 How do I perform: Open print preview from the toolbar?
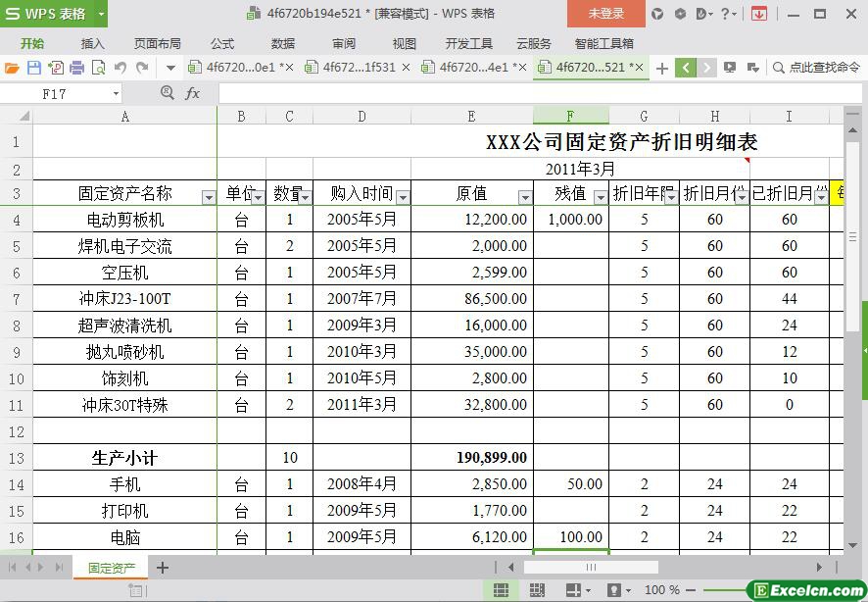coord(98,68)
